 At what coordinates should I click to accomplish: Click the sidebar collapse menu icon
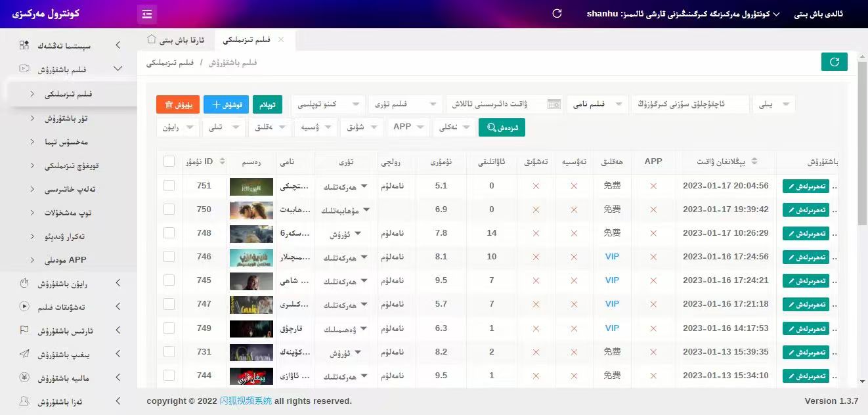click(146, 14)
